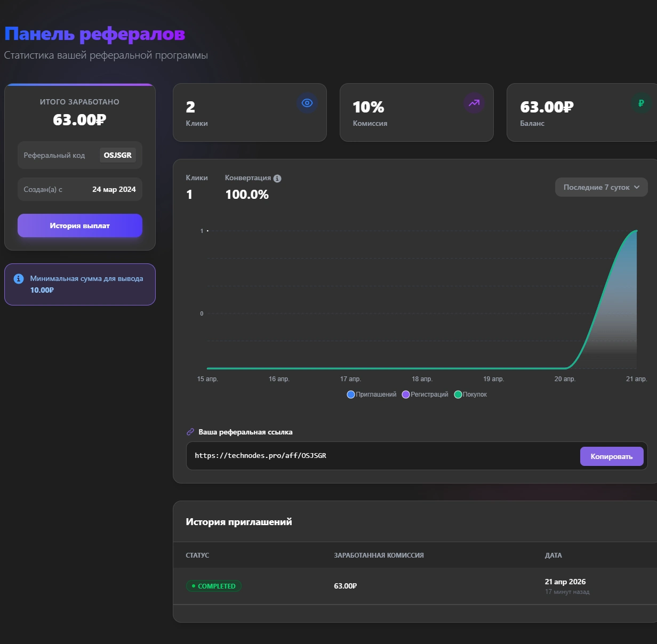The height and width of the screenshot is (644, 657).
Task: Click the 100.0% conversion value
Action: pyautogui.click(x=247, y=195)
